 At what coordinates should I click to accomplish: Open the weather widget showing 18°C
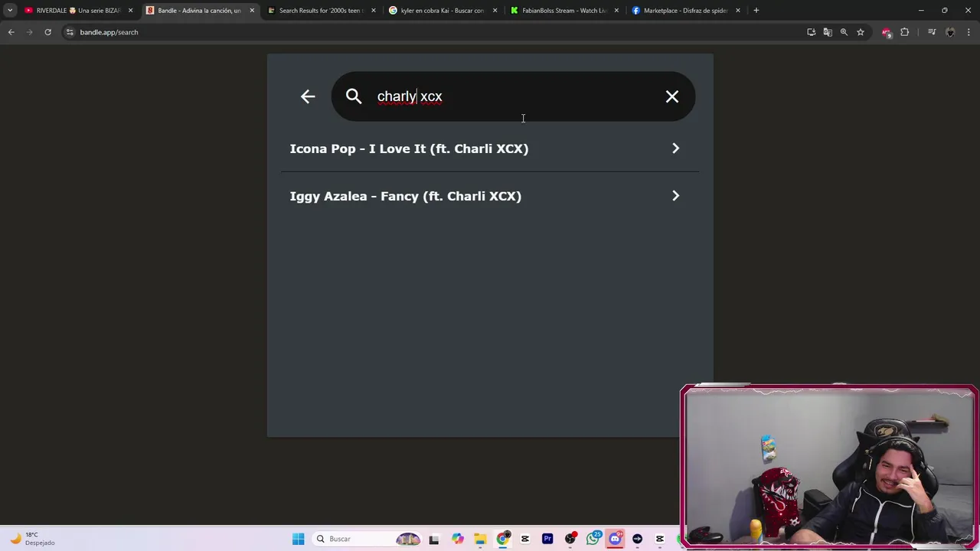click(32, 539)
